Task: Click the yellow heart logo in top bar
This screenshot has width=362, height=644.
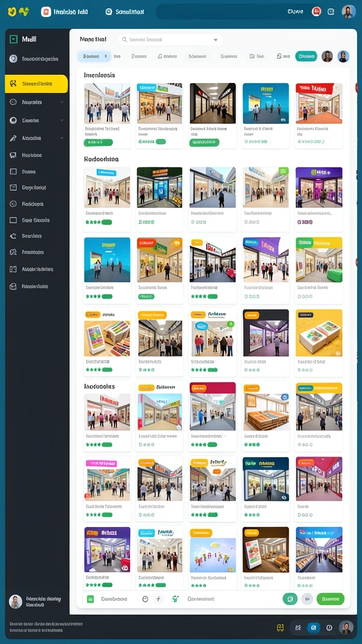Action: tap(11, 11)
